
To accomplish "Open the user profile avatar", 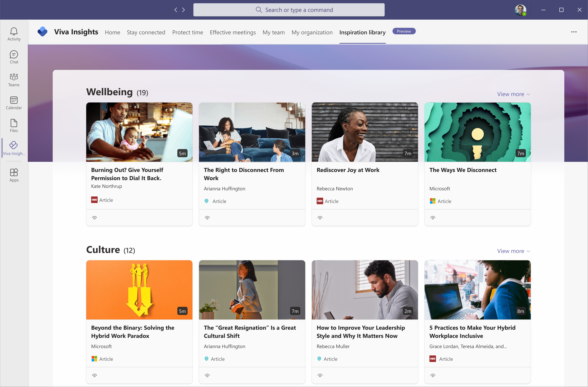I will click(x=520, y=10).
